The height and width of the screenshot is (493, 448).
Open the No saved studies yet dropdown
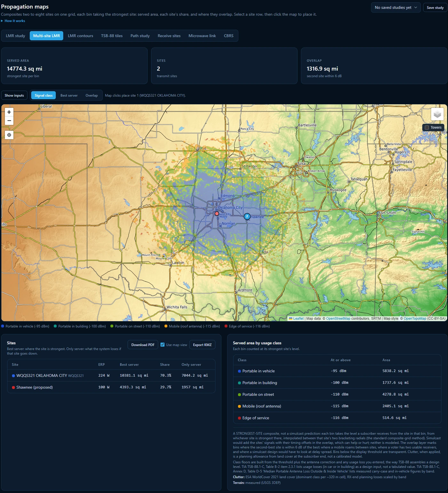pyautogui.click(x=396, y=7)
